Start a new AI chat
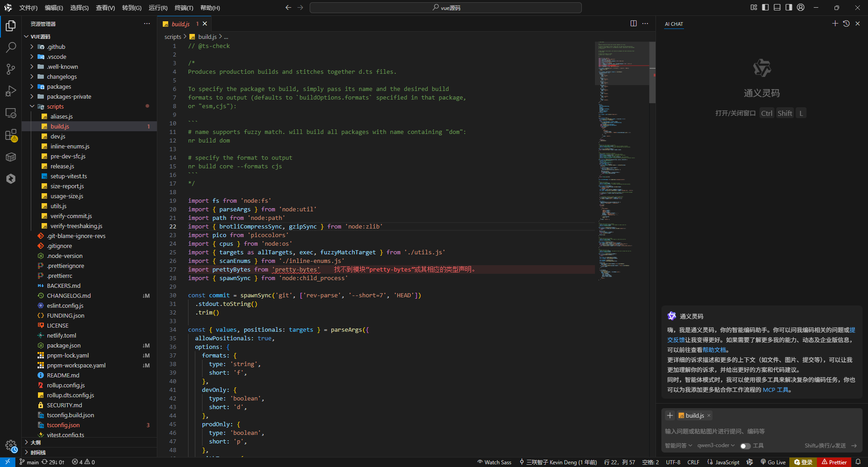Image resolution: width=868 pixels, height=467 pixels. click(x=835, y=24)
